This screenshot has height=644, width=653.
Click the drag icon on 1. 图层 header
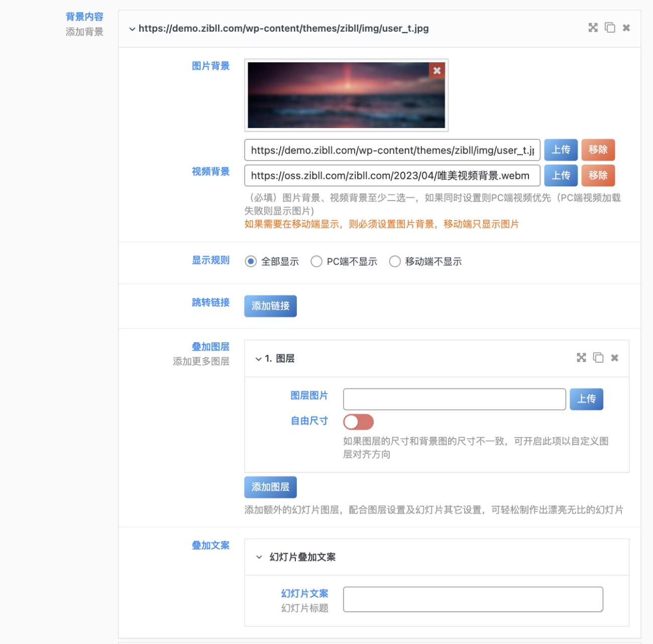[x=581, y=358]
